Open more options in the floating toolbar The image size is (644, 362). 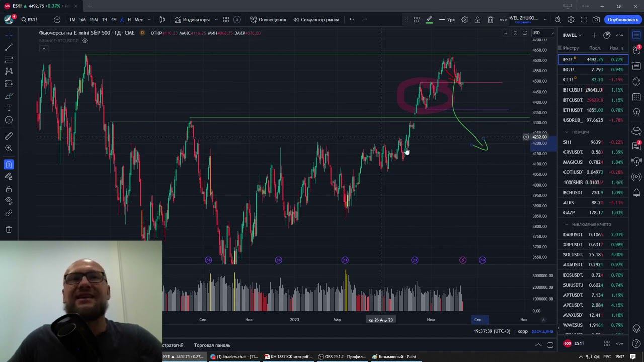tap(503, 20)
